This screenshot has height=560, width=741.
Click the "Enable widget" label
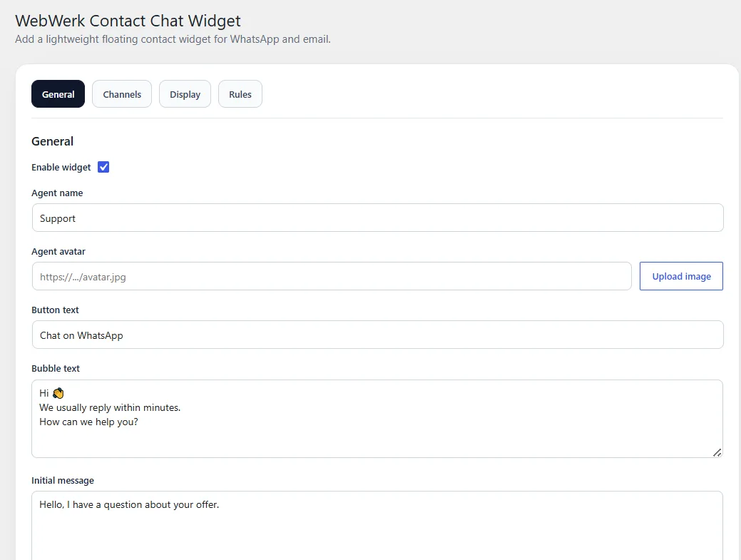pyautogui.click(x=61, y=168)
